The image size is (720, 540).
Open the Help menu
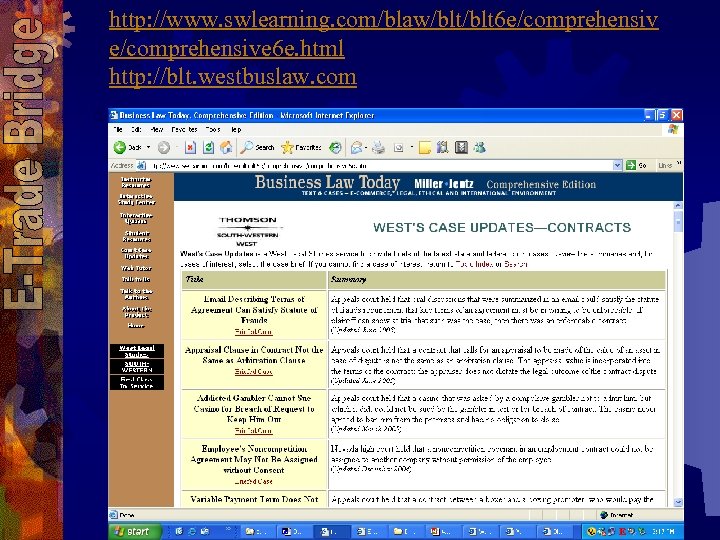click(236, 129)
